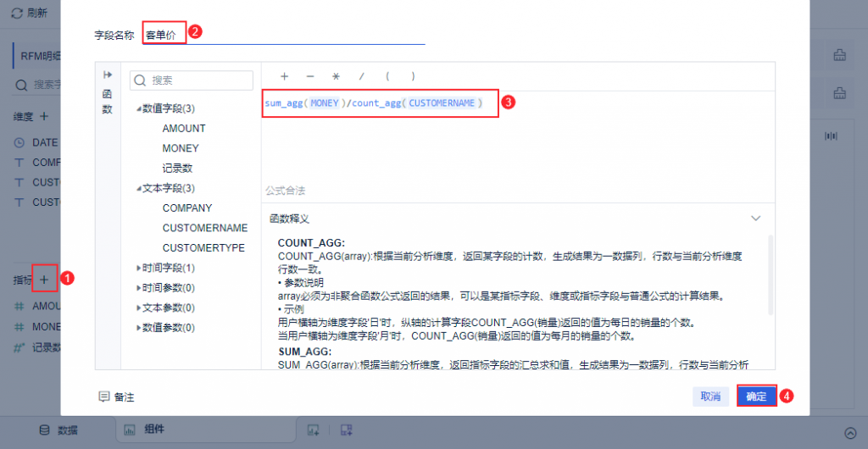This screenshot has width=868, height=449.
Task: Insert the divide operator
Action: pyautogui.click(x=361, y=77)
